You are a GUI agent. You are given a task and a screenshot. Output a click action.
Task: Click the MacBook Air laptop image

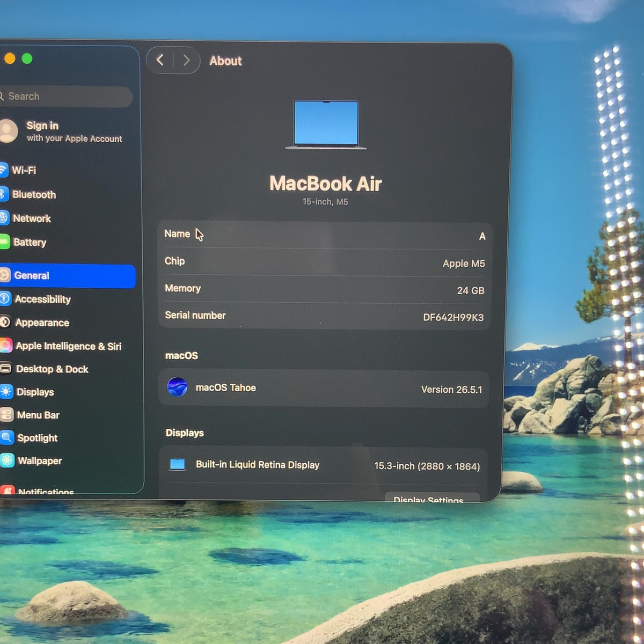(326, 125)
